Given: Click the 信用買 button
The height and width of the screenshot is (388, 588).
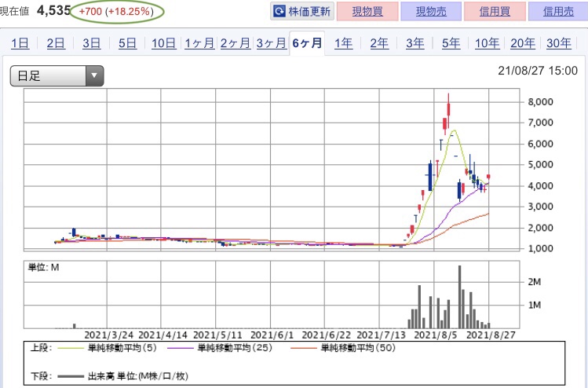Looking at the screenshot, I should 495,11.
